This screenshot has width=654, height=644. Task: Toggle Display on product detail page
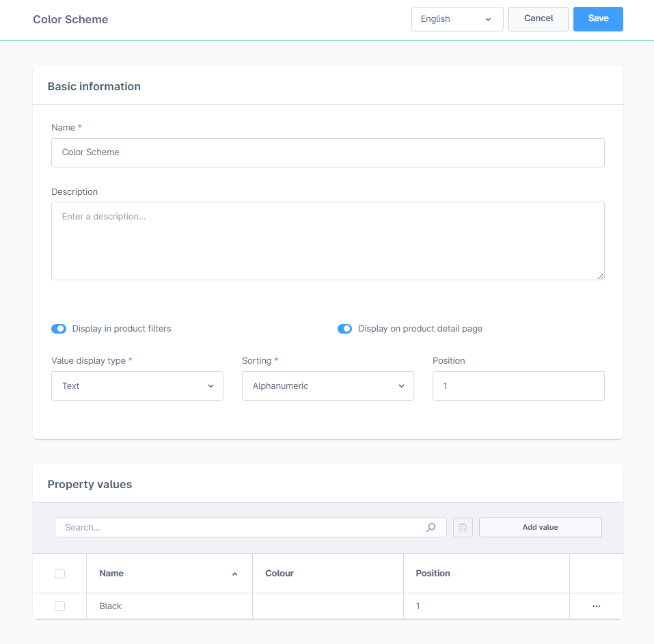click(344, 329)
